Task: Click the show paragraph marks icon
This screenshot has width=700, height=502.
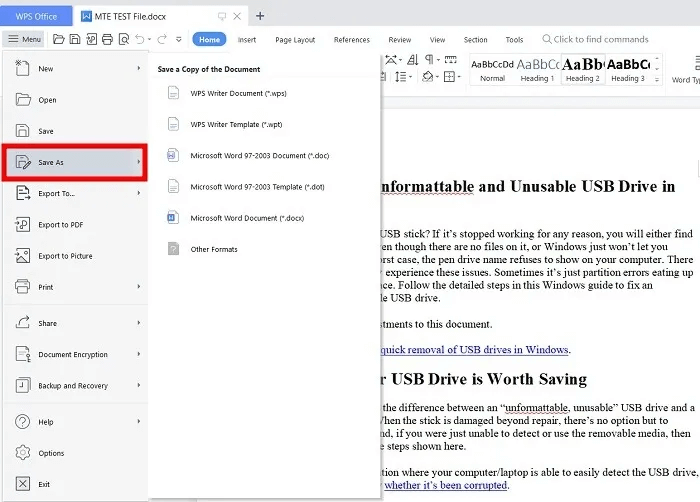Action: [429, 60]
